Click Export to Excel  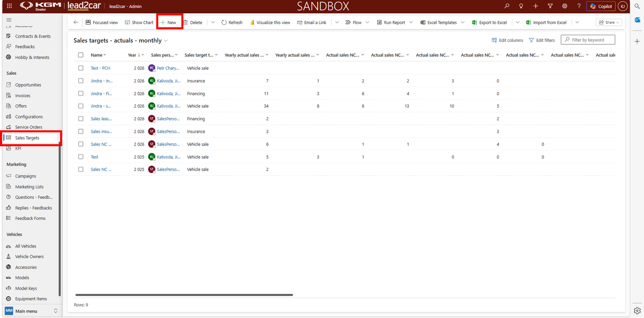tap(489, 23)
